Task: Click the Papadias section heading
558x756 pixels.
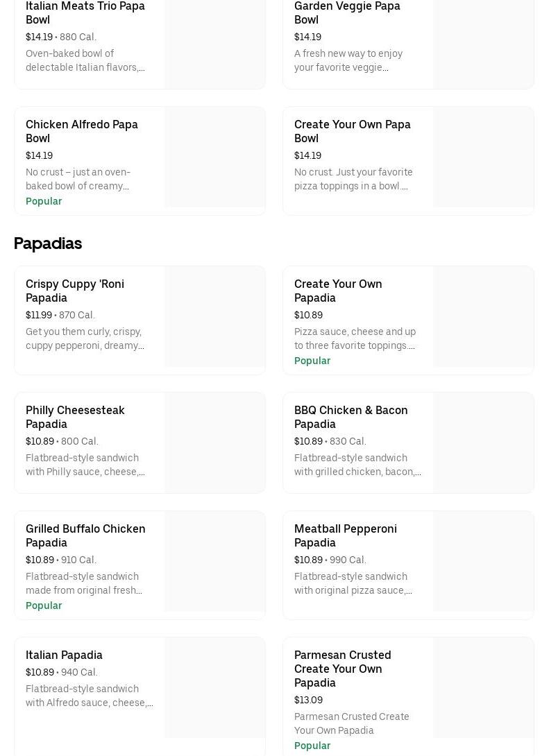Action: (x=48, y=243)
